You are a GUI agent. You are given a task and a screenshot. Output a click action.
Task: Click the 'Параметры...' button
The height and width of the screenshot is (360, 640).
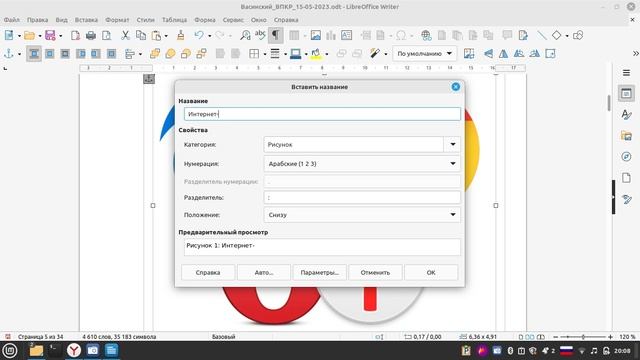click(320, 272)
